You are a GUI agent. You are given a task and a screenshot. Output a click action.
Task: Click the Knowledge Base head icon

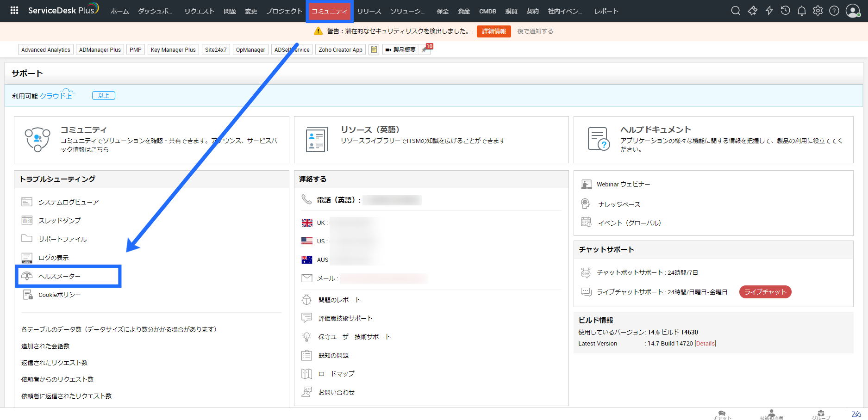(586, 204)
